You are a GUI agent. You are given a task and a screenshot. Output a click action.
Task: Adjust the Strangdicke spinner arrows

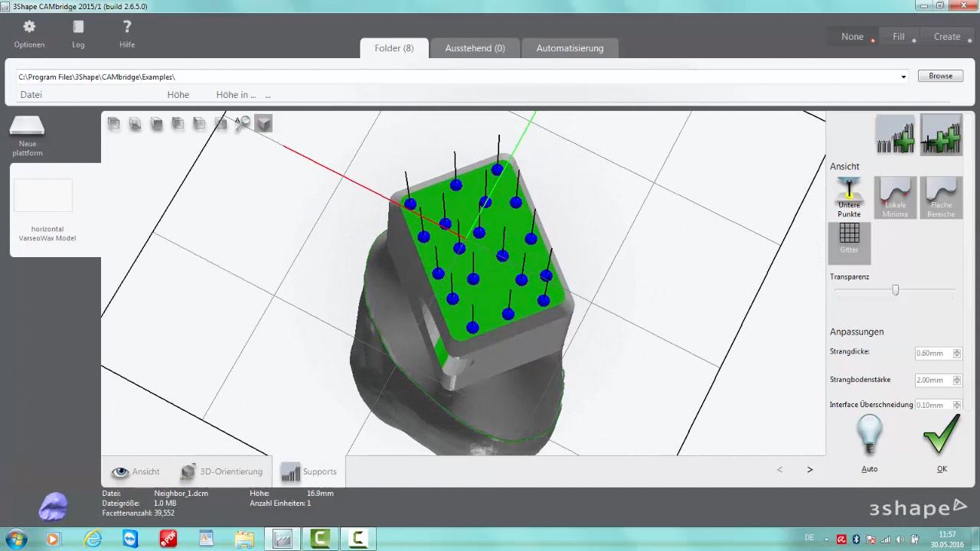957,353
